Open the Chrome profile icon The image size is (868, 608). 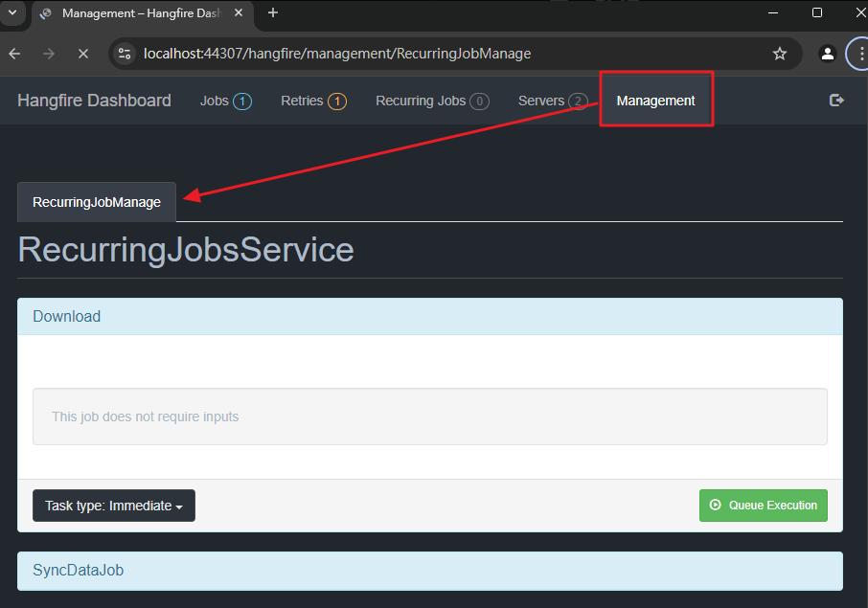click(x=827, y=54)
